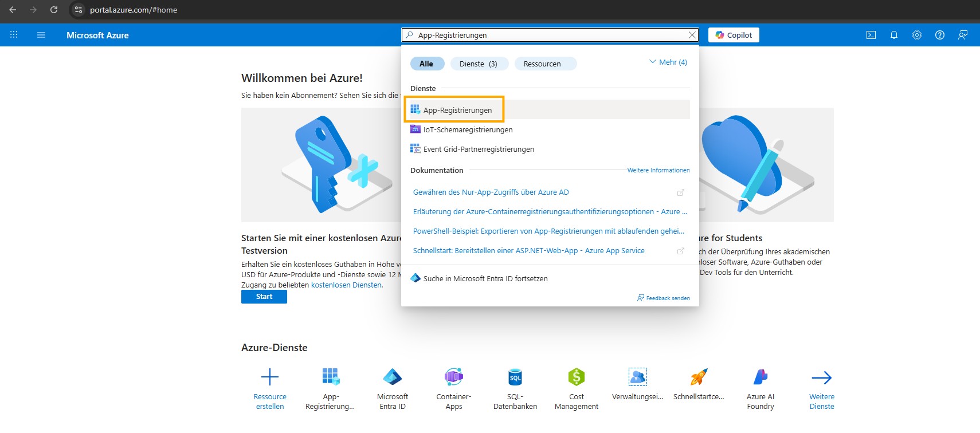Open App-Registrierungen service tile icon
This screenshot has width=980, height=433.
click(x=331, y=377)
